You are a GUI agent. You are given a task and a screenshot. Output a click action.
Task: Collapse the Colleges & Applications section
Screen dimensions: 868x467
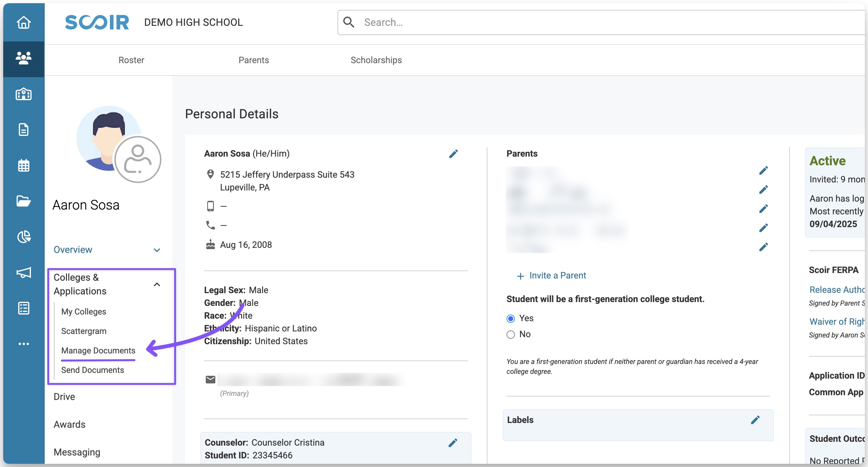157,284
